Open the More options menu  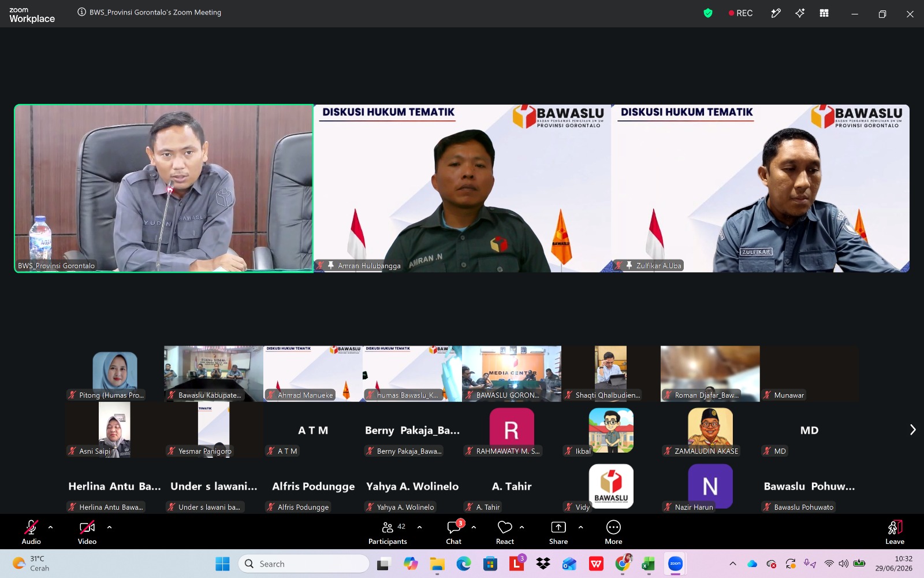click(613, 532)
